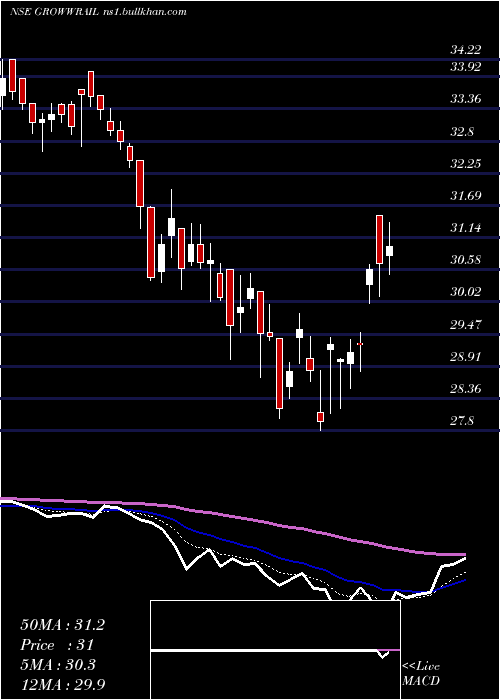
Task: Click the 28.36 price level label
Action: [x=465, y=388]
